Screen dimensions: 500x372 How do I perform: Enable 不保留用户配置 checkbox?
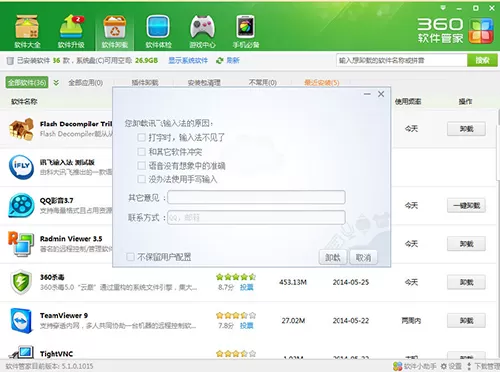pos(130,257)
